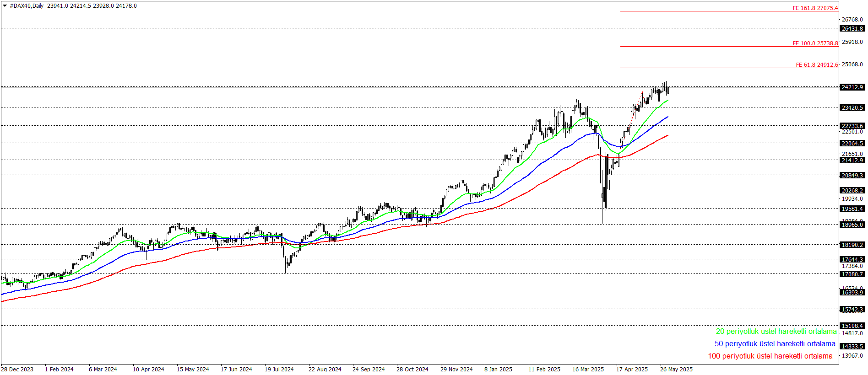Click the green 20 periyotluk üstel hareketli ortalama label

tap(776, 331)
